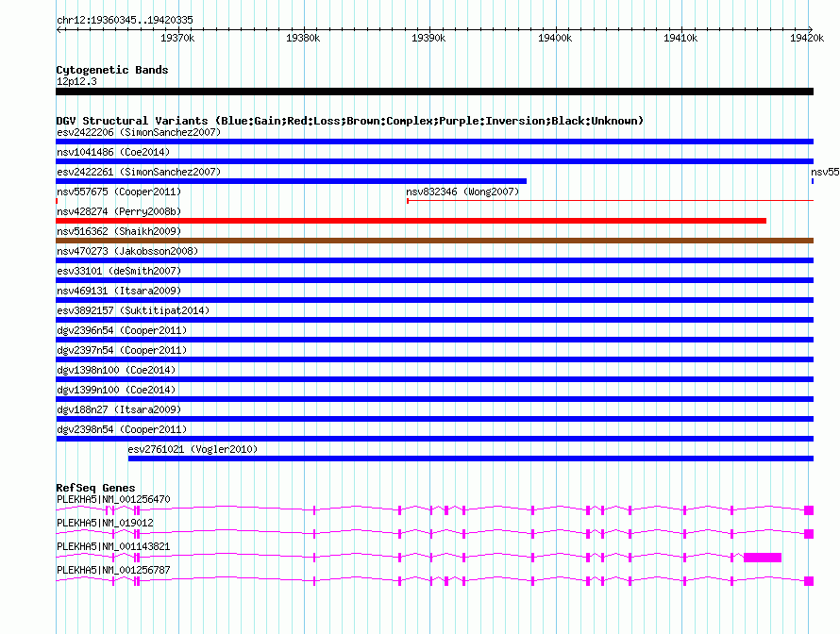
Task: Select the brown nsv516362 complex variant bar
Action: 434,241
